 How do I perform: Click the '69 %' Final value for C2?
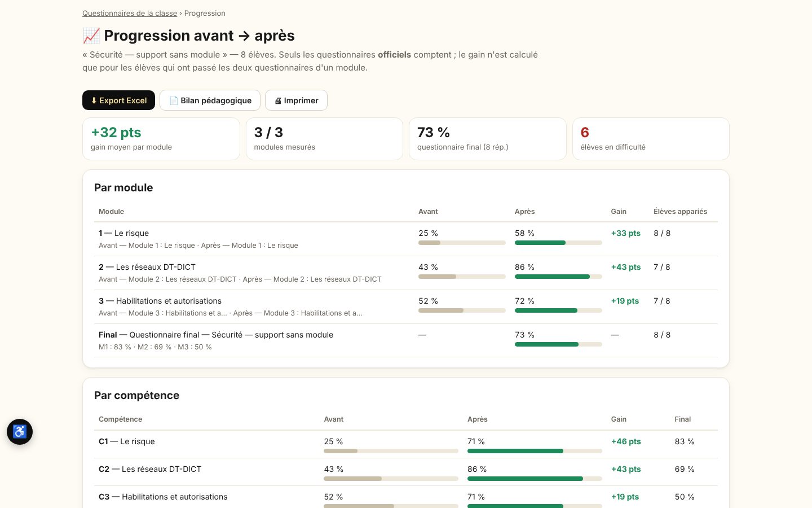click(685, 469)
